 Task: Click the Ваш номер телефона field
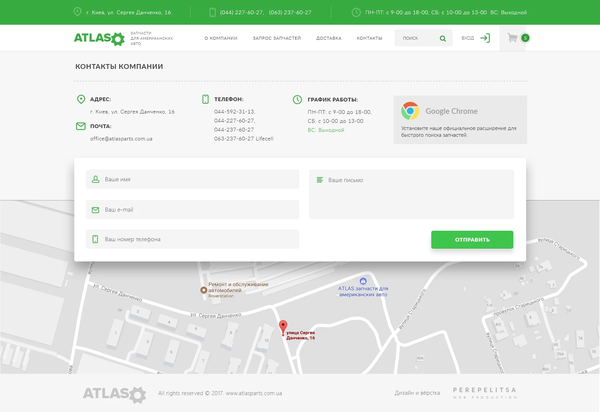tap(193, 239)
